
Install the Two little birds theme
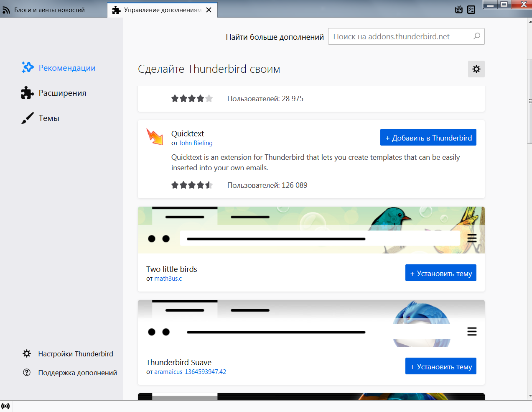point(440,273)
